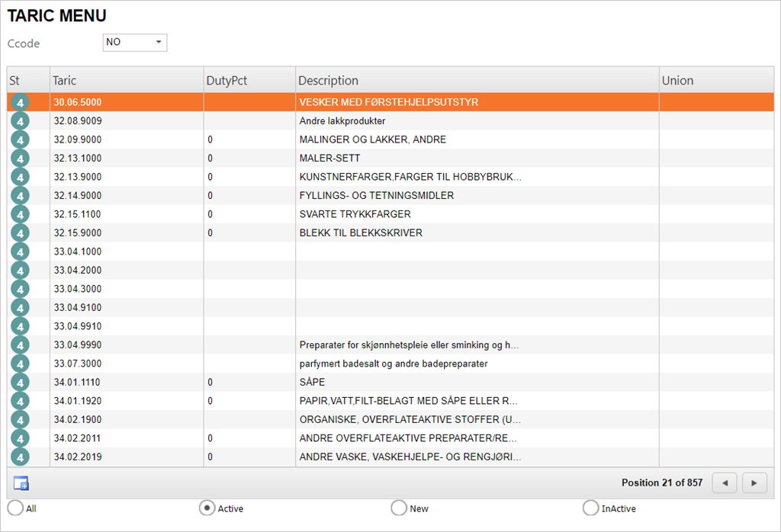Select the Active radio button

[207, 508]
